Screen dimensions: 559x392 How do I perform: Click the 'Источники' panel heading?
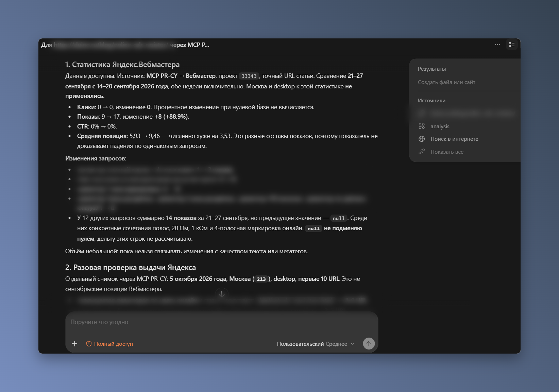coord(431,101)
